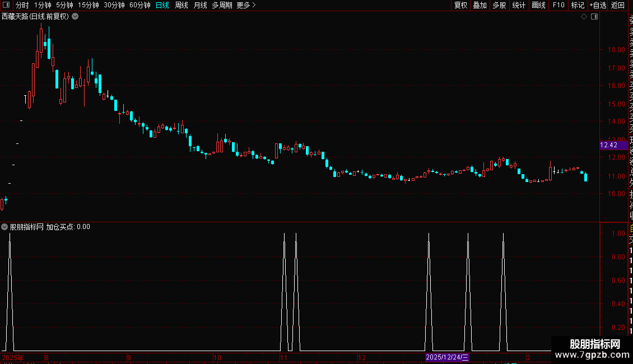Click the 标记 mark button
Viewport: 633px width, 364px height.
coord(578,5)
